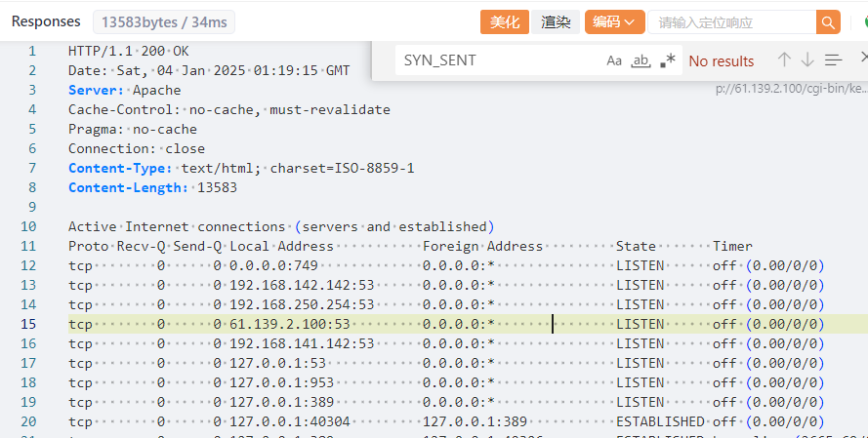Click Active Internet connections line
Viewport: 868px width, 438px height.
click(x=281, y=226)
